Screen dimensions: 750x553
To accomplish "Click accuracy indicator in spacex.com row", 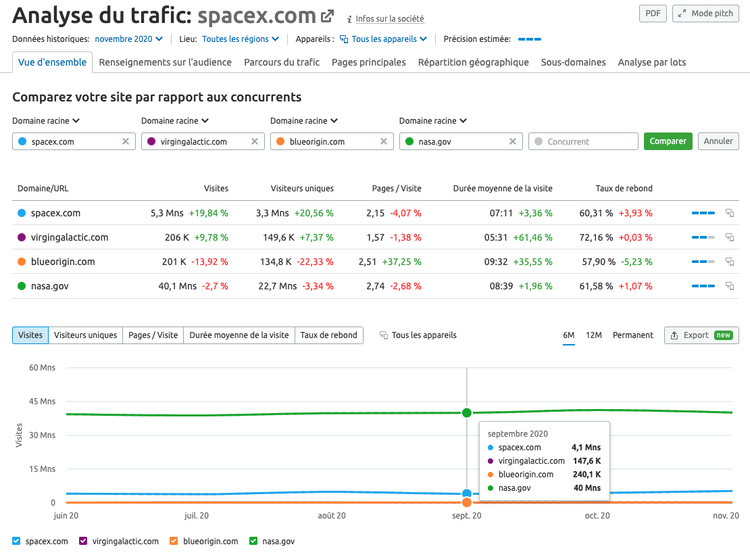I will pyautogui.click(x=703, y=213).
